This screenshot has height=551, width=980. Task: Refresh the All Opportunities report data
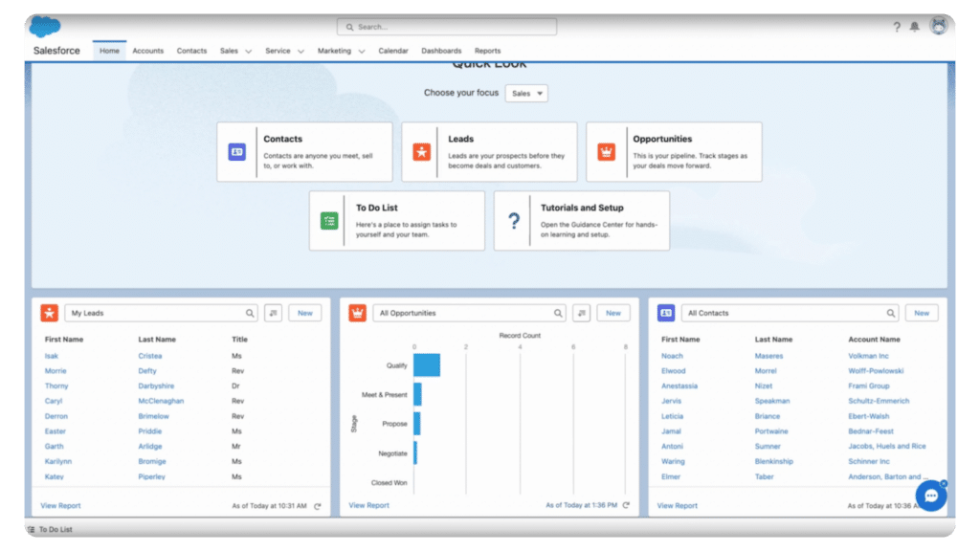pyautogui.click(x=627, y=505)
